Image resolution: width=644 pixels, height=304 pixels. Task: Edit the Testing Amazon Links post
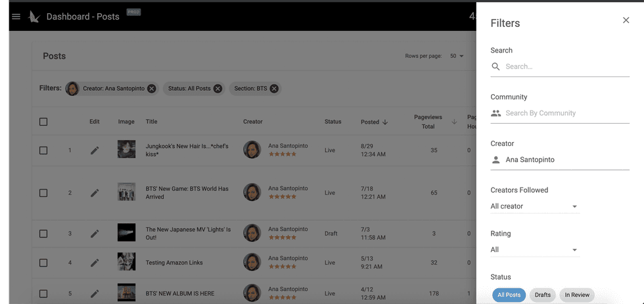[x=95, y=263]
